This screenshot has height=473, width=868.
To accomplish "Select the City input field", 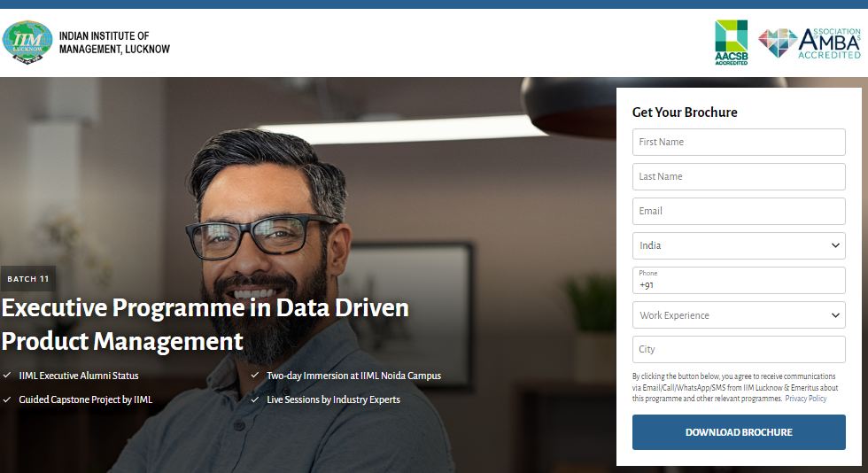I will [x=738, y=349].
